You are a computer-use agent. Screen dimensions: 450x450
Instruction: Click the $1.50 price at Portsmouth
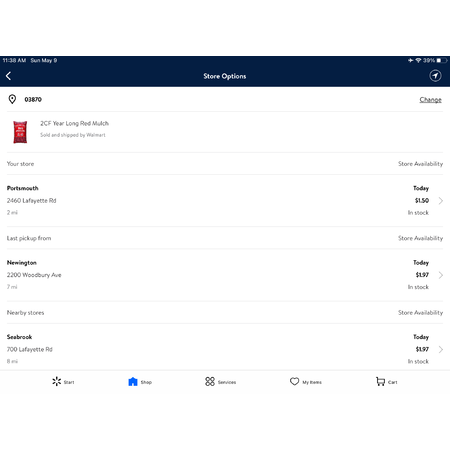(x=422, y=201)
